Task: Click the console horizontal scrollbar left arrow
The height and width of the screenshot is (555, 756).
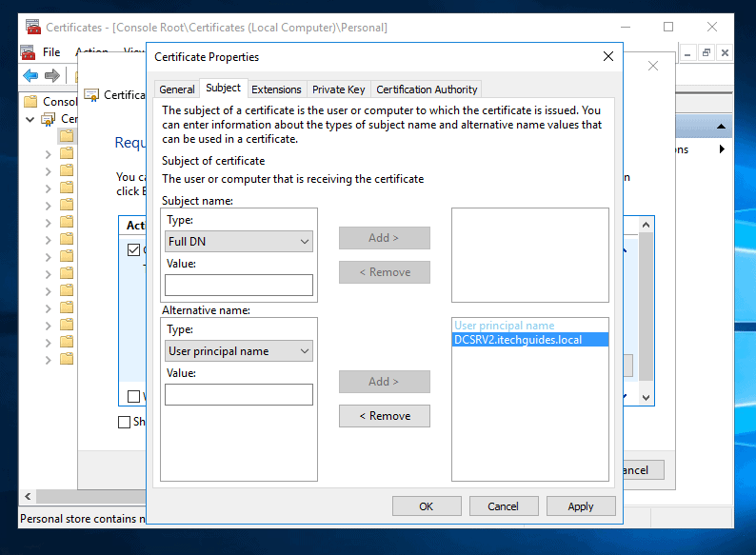Action: [28, 496]
